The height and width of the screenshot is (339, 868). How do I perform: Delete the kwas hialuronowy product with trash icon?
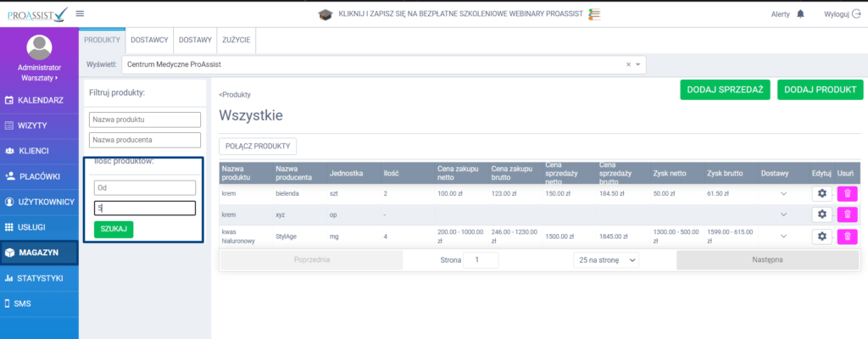pos(847,236)
